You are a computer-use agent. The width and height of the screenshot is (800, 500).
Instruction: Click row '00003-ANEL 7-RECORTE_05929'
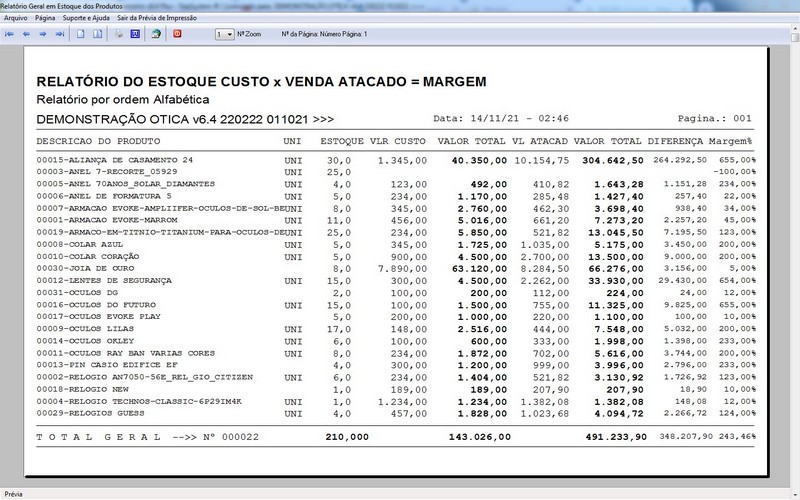395,172
